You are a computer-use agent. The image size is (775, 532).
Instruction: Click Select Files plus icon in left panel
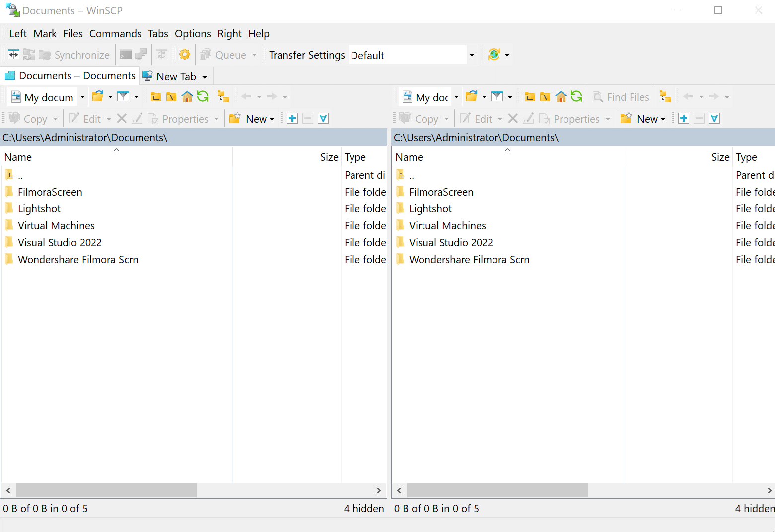[x=292, y=119]
